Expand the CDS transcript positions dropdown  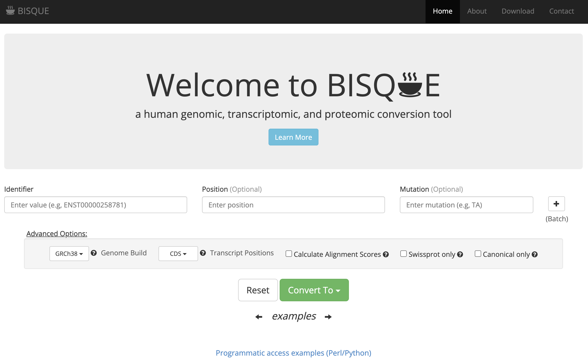click(178, 254)
